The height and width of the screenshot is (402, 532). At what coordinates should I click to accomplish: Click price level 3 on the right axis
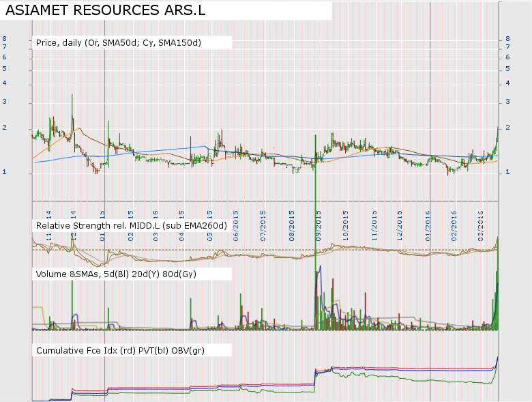[508, 102]
